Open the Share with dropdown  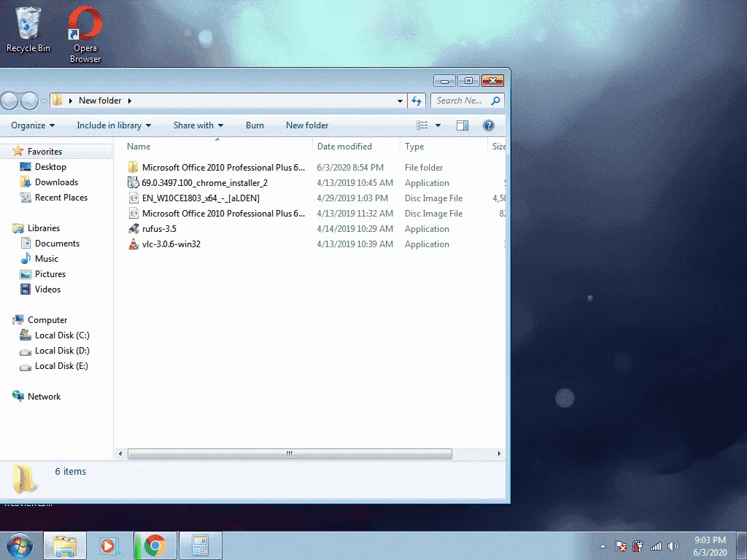point(198,125)
